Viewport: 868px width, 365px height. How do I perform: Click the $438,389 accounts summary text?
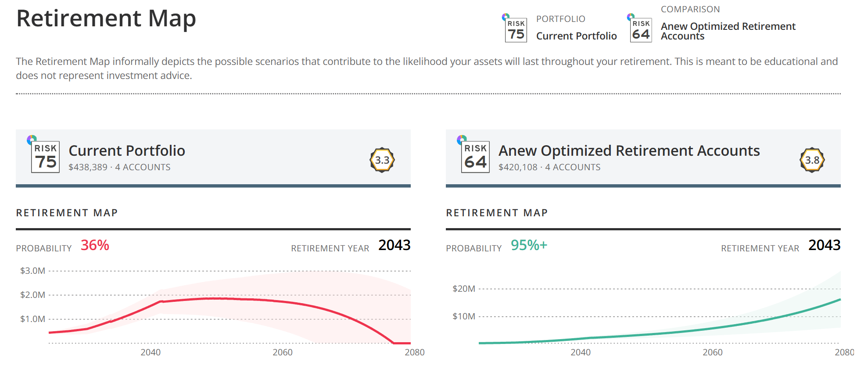(x=119, y=167)
